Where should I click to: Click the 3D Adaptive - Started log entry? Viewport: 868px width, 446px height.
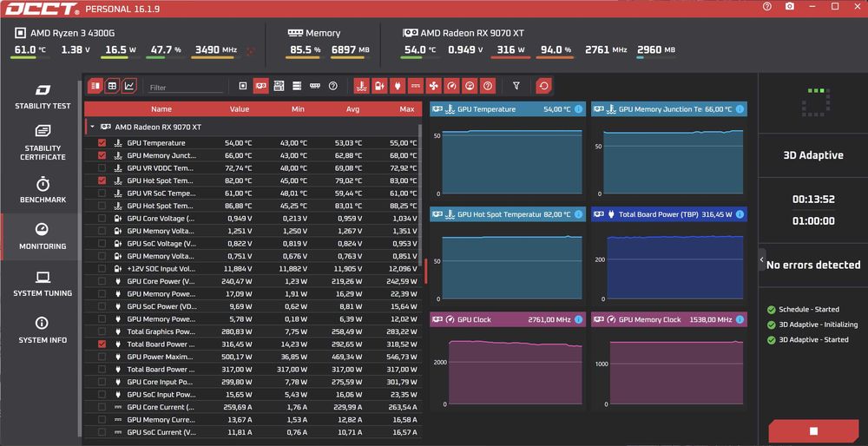813,340
